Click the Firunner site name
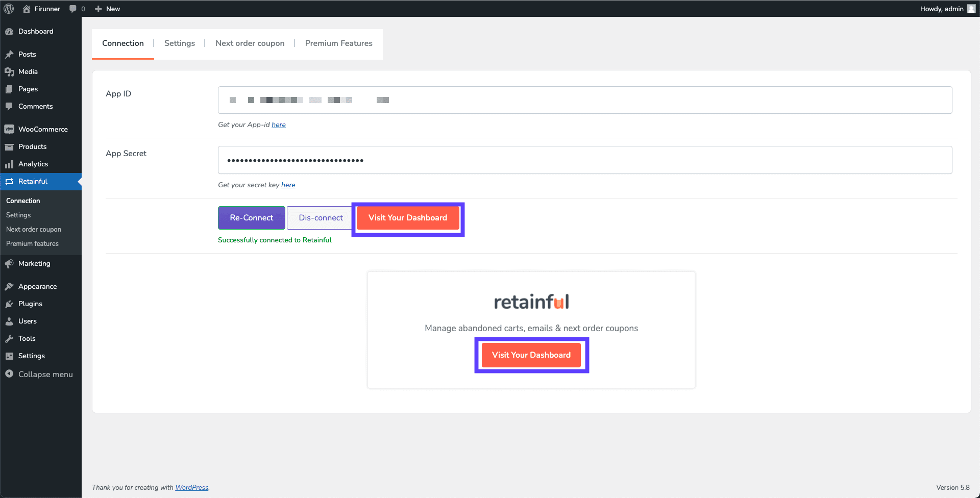 point(47,9)
